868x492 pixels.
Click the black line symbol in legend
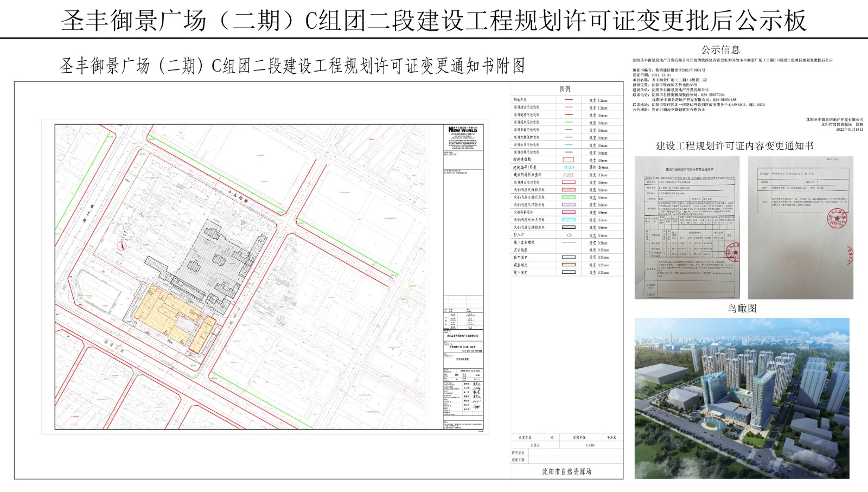click(569, 152)
